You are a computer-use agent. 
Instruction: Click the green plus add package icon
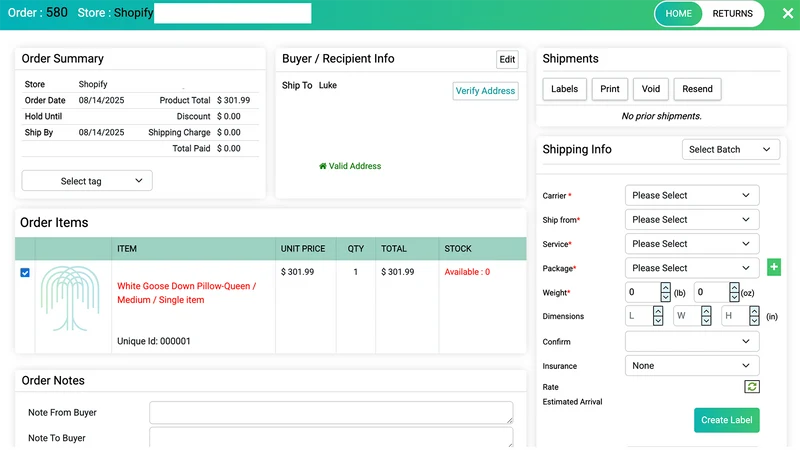coord(773,267)
